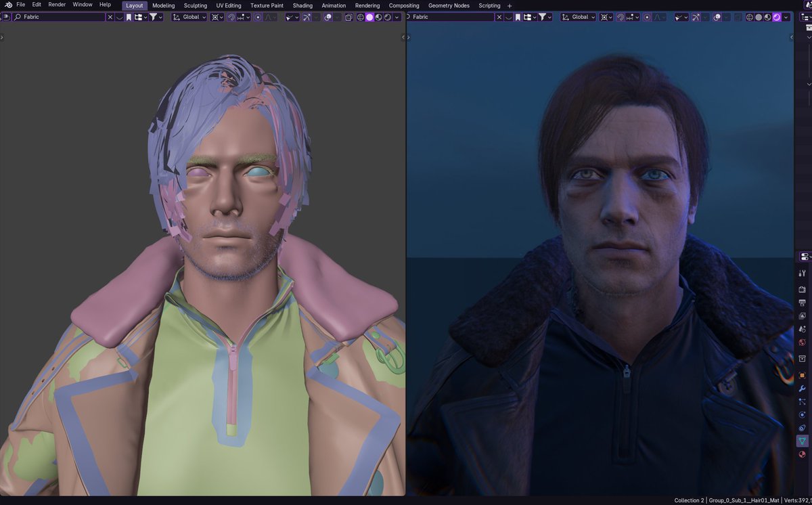Viewport: 812px width, 505px height.
Task: Toggle snapping magnet in left viewport
Action: 231,17
